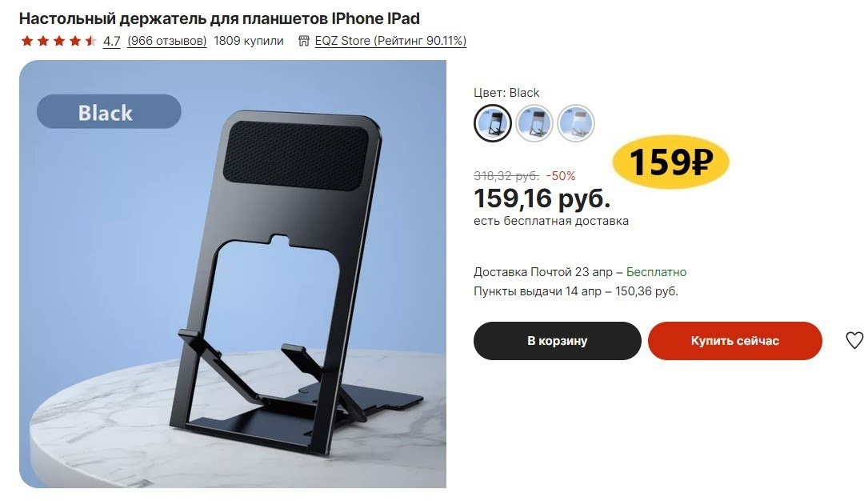This screenshot has height=501, width=868.
Task: Click the В корзину button
Action: (557, 340)
